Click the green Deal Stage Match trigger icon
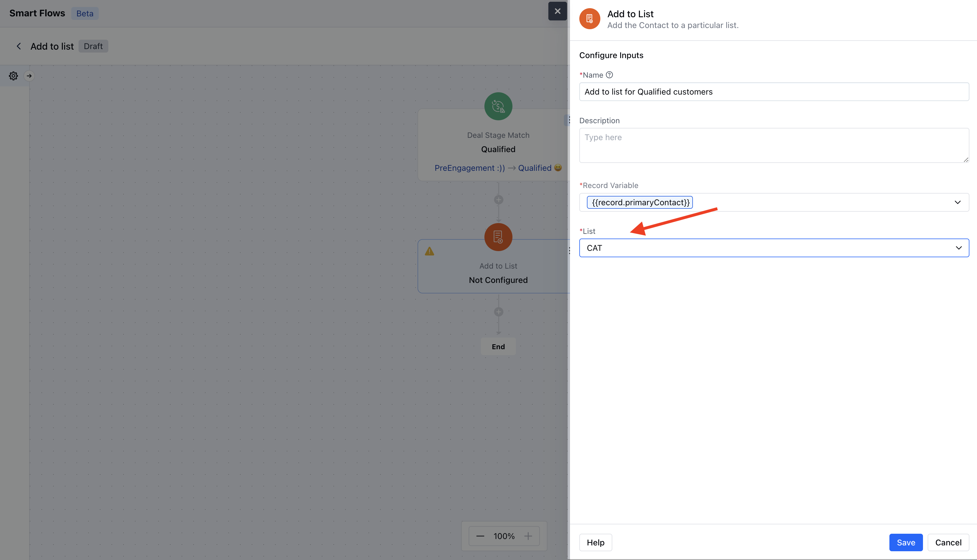Image resolution: width=977 pixels, height=560 pixels. click(498, 106)
